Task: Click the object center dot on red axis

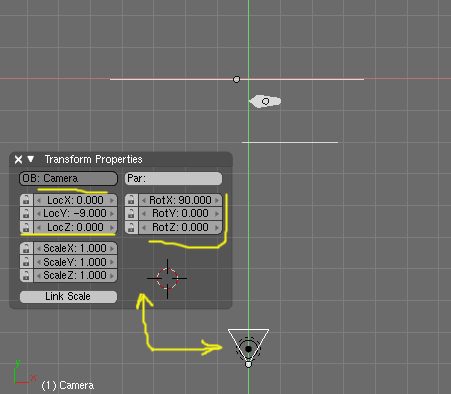Action: (236, 79)
